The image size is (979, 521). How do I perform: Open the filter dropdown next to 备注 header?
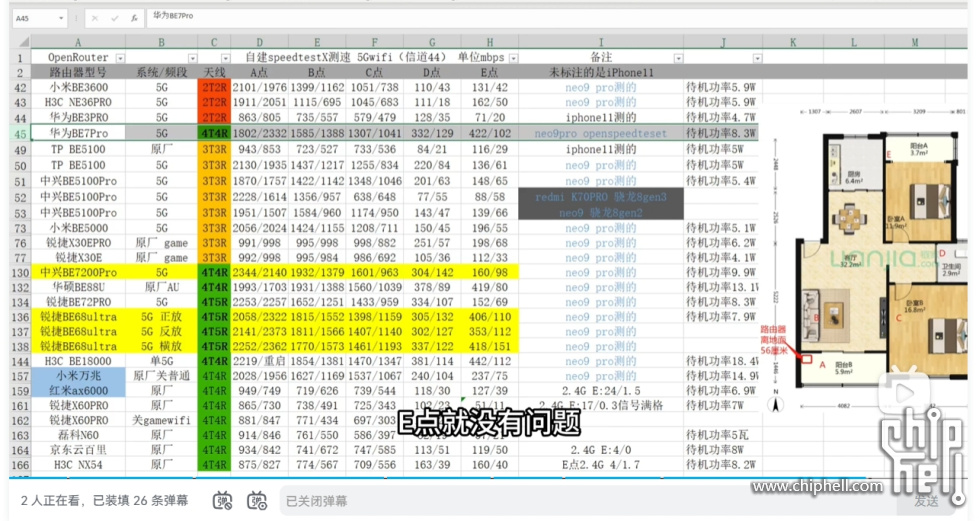tap(678, 58)
